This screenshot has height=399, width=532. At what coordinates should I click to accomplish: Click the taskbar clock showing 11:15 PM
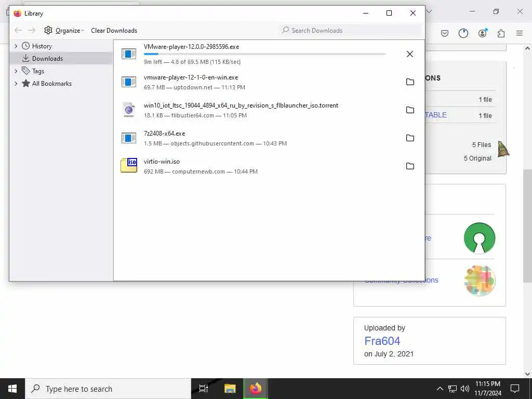click(487, 389)
